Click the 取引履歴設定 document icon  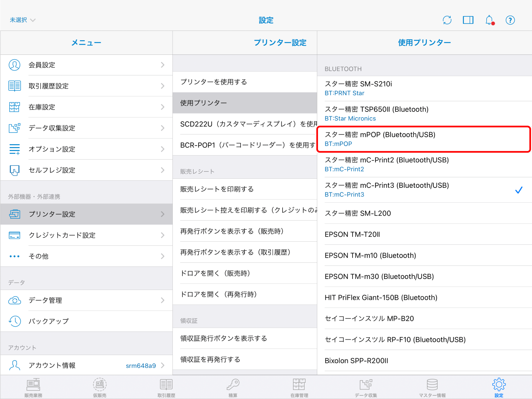pyautogui.click(x=15, y=86)
